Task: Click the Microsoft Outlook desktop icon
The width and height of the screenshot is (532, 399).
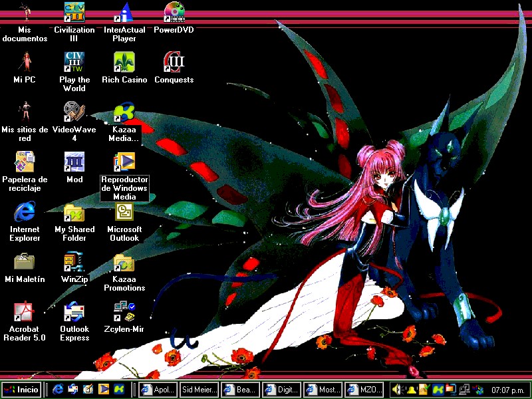Action: click(x=124, y=212)
